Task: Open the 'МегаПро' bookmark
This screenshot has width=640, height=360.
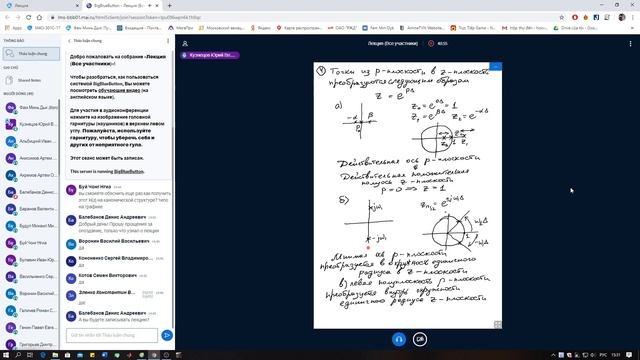Action: [180, 28]
